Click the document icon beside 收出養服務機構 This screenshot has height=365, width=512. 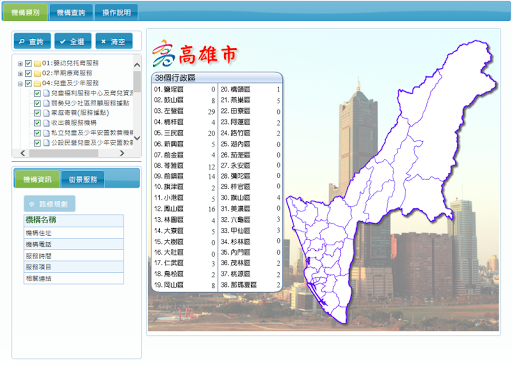coord(46,123)
